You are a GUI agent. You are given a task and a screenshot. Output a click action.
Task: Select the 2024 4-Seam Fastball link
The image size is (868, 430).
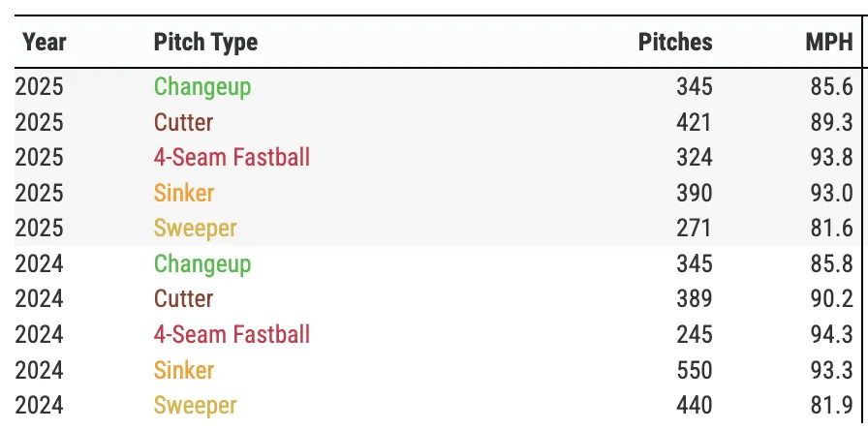click(x=232, y=335)
